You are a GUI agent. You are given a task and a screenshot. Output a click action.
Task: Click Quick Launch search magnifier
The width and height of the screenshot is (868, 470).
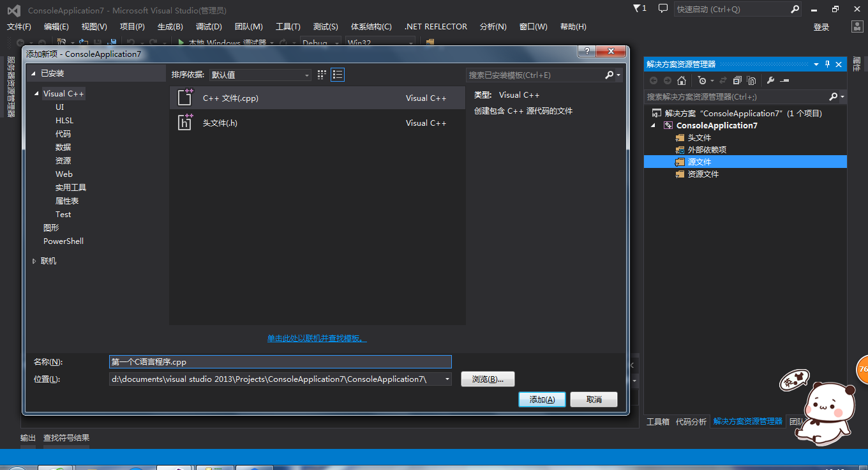click(795, 10)
